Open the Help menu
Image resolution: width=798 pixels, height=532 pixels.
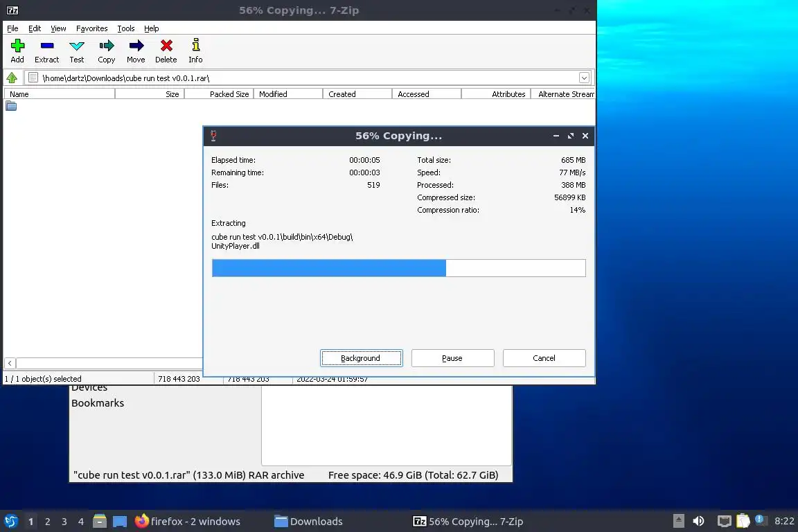[152, 28]
